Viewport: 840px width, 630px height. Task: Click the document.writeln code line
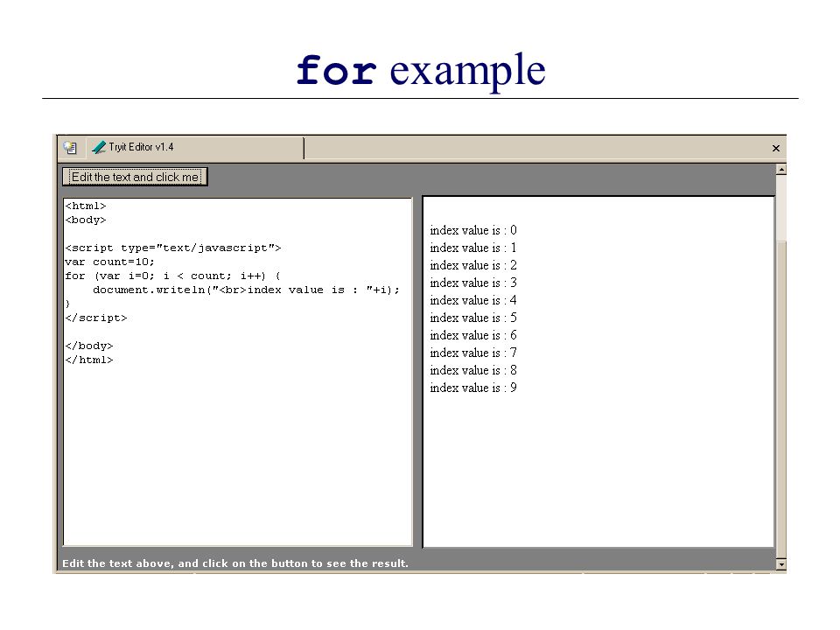247,290
